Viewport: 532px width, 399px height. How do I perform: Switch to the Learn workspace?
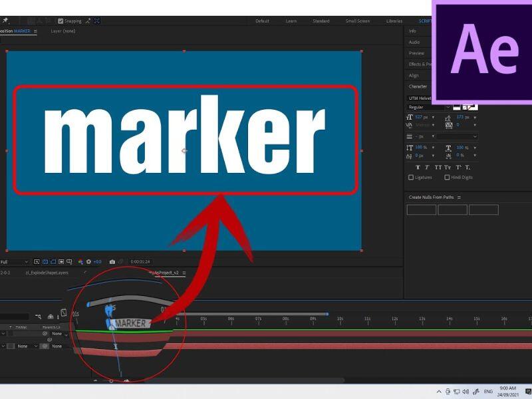tap(291, 21)
